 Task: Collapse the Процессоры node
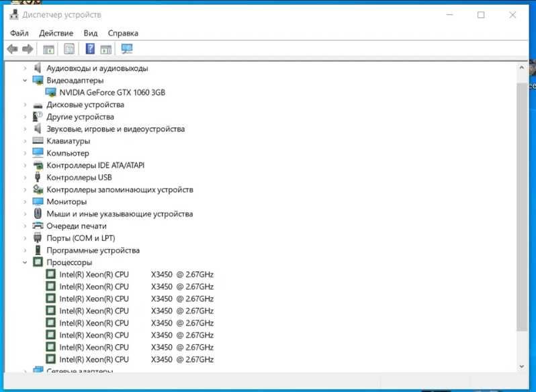pos(25,262)
